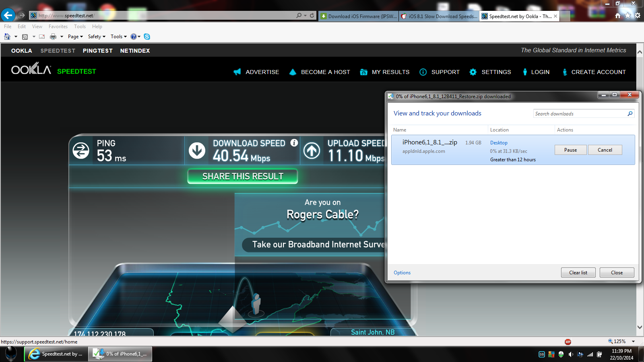Expand the Help icon dropdown arrow
Screen dimensions: 644x362
tap(139, 37)
